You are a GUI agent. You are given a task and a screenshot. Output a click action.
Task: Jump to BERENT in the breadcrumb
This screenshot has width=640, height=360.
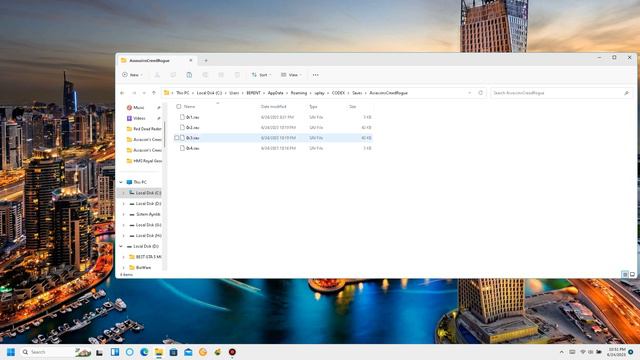253,93
